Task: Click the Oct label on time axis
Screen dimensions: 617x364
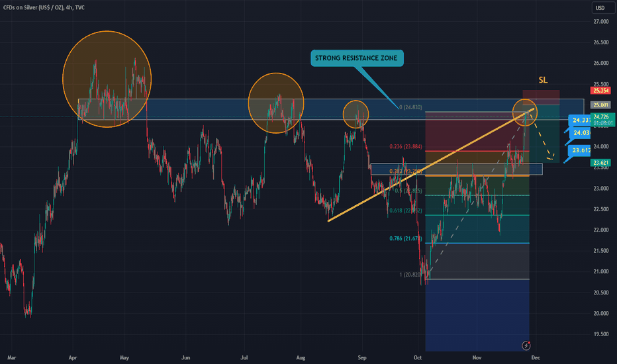Action: 418,358
